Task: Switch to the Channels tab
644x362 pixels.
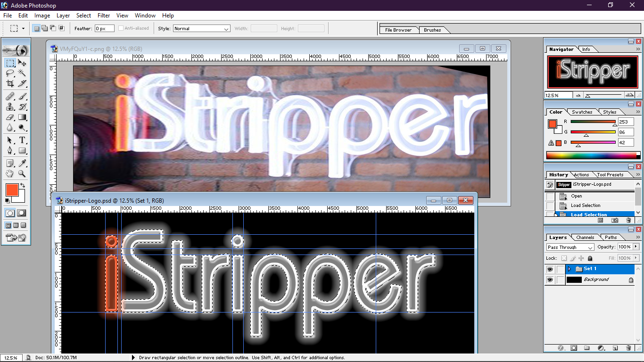Action: (x=585, y=238)
